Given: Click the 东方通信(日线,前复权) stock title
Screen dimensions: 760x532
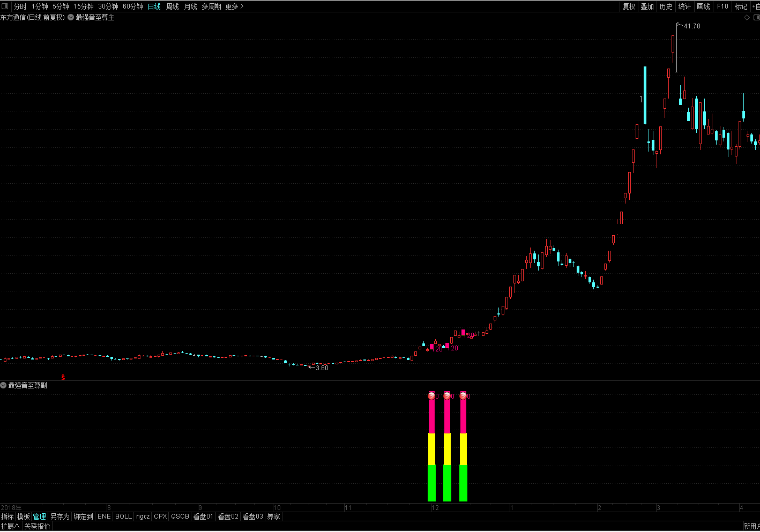Looking at the screenshot, I should click(33, 18).
